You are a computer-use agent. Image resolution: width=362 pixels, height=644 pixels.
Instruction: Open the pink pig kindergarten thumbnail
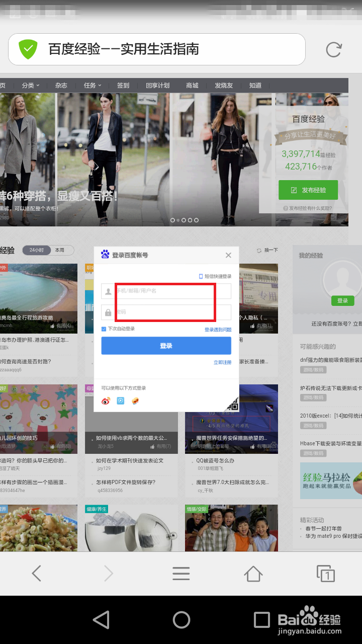[39, 419]
